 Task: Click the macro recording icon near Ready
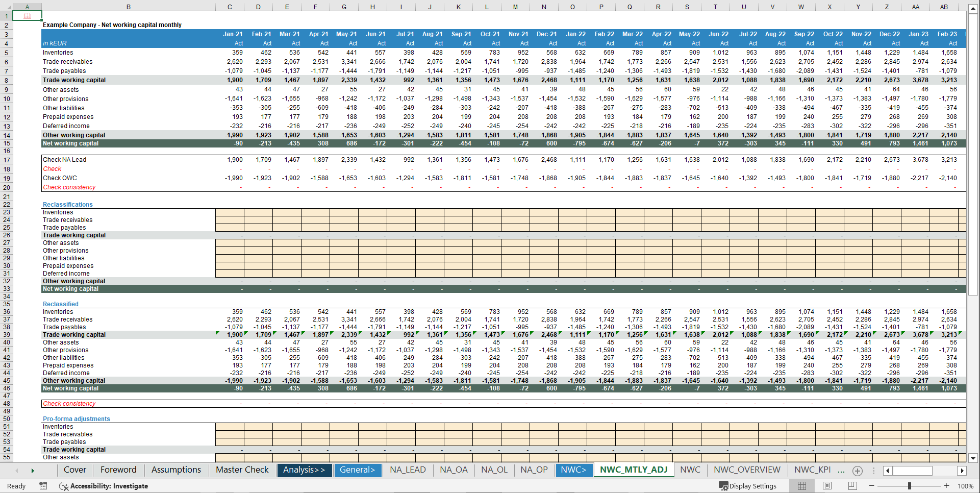pos(43,486)
